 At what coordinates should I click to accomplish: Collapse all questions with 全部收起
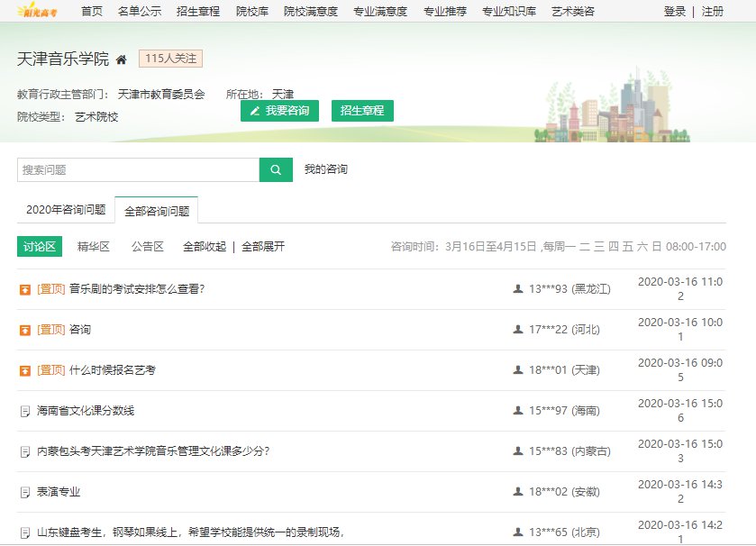tap(205, 246)
